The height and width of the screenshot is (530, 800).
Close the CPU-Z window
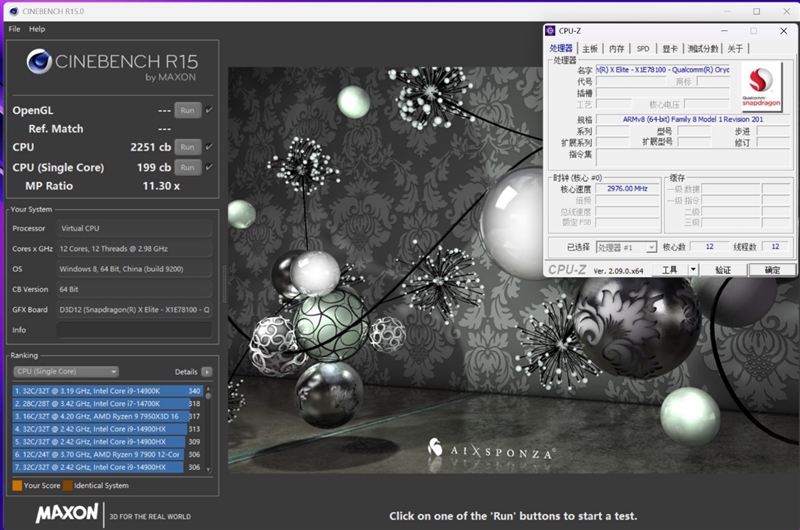(x=784, y=31)
